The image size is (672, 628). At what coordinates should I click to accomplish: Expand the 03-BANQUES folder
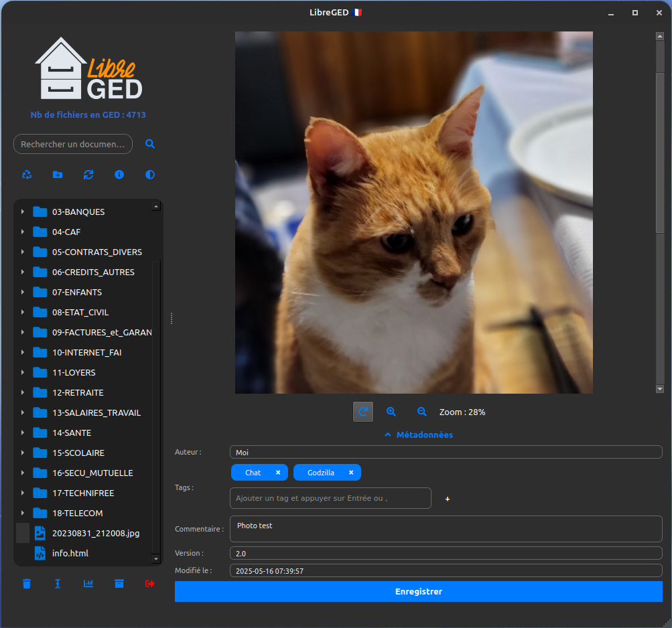(x=23, y=212)
